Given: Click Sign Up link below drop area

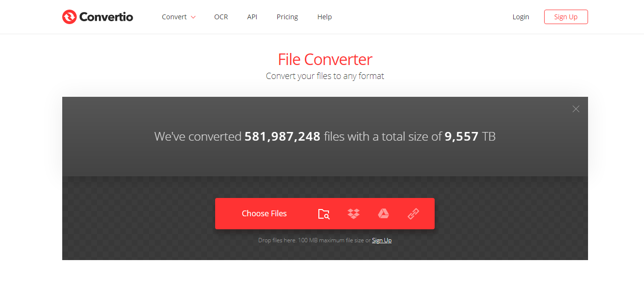Looking at the screenshot, I should pyautogui.click(x=382, y=240).
